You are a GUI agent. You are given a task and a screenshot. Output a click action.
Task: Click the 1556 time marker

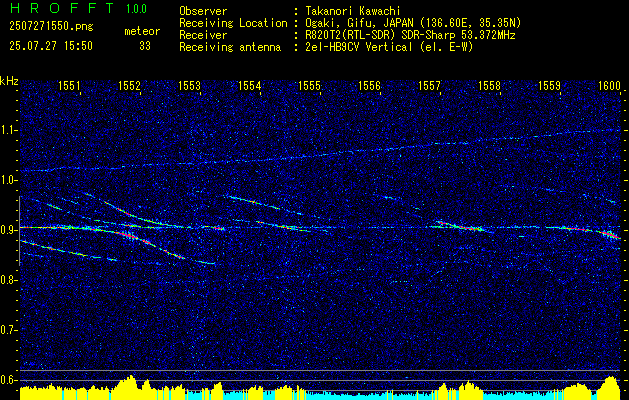pyautogui.click(x=369, y=85)
